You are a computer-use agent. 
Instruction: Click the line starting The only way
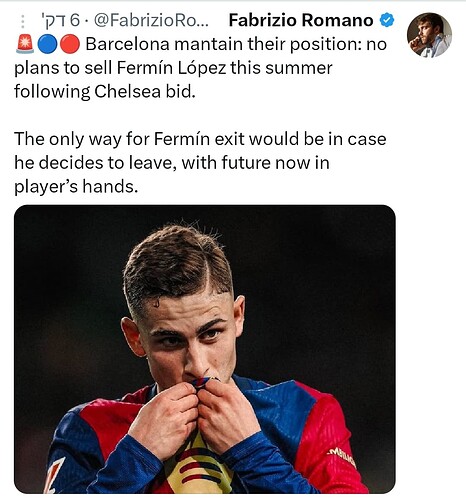200,139
